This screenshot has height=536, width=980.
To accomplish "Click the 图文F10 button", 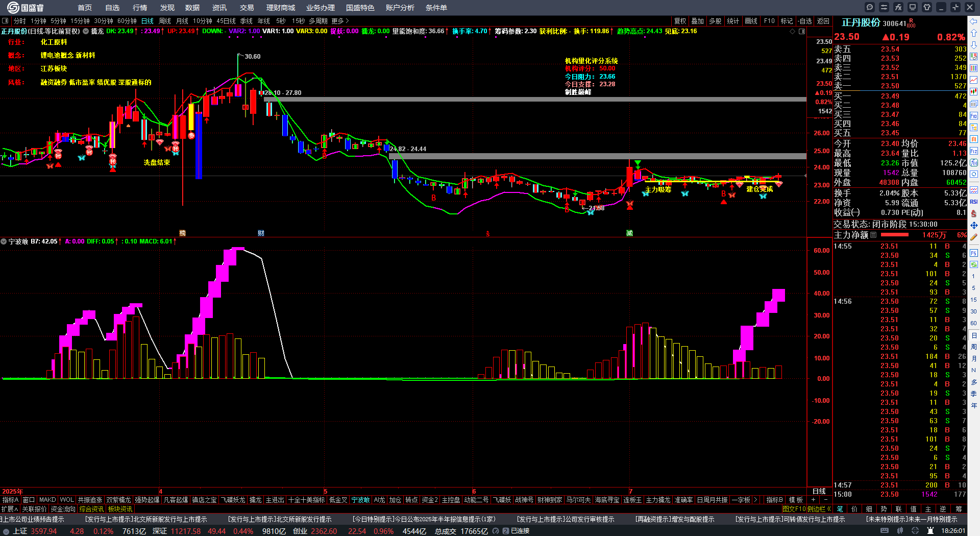I will coord(794,509).
